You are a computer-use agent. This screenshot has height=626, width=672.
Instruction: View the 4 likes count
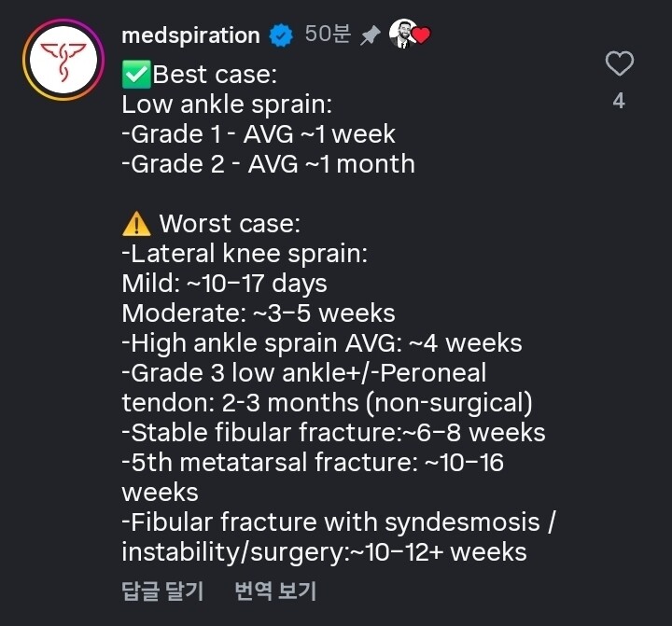click(619, 101)
